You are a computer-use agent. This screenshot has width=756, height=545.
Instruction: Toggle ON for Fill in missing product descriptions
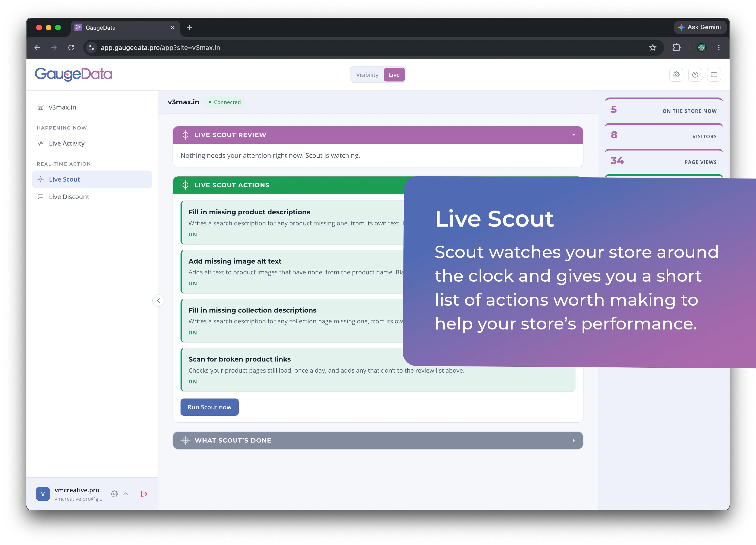(193, 235)
